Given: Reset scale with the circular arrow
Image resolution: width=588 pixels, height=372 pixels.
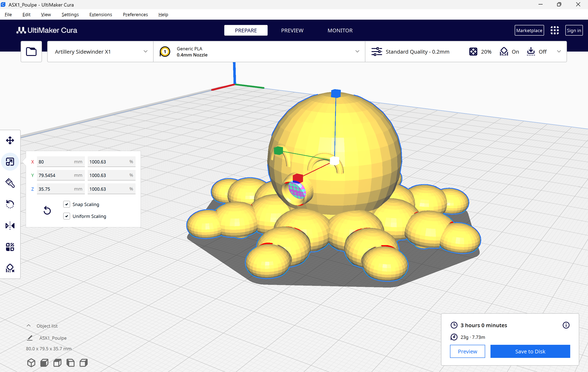Looking at the screenshot, I should (x=47, y=210).
